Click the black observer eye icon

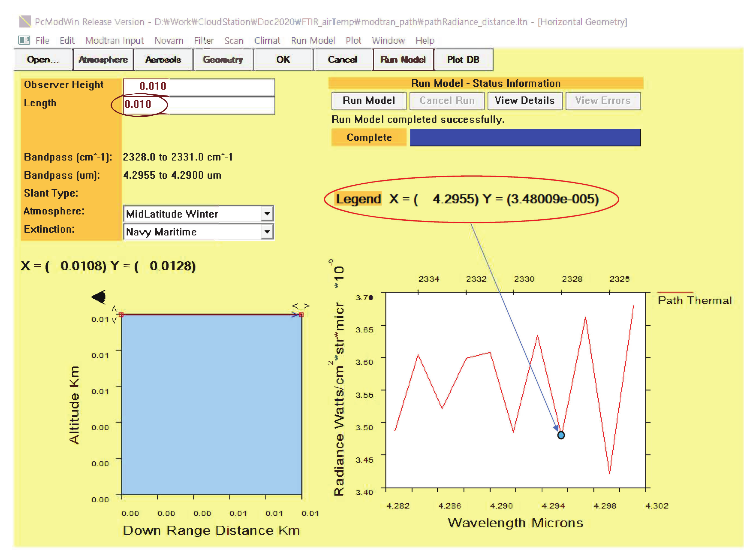pyautogui.click(x=100, y=297)
